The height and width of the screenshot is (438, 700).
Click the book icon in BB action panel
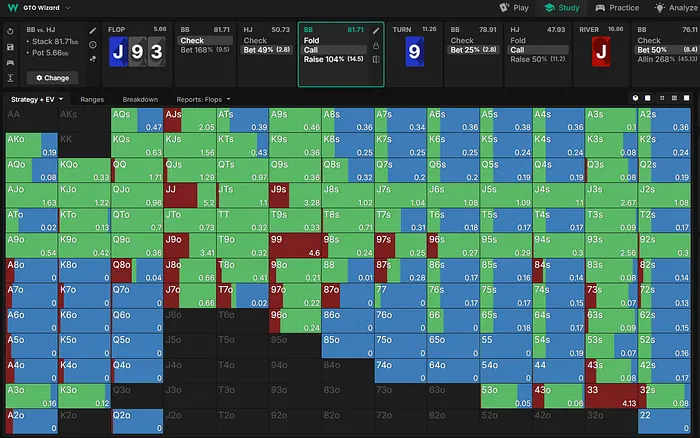pyautogui.click(x=375, y=59)
